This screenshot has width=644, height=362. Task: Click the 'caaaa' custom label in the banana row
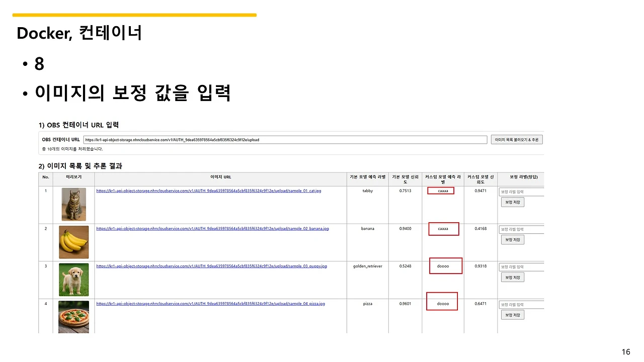tap(443, 229)
